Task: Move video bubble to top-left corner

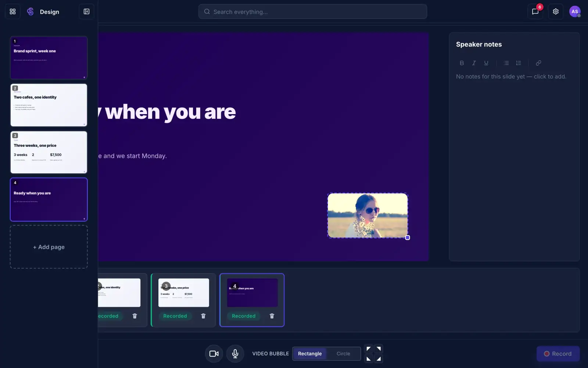Action: point(369,349)
